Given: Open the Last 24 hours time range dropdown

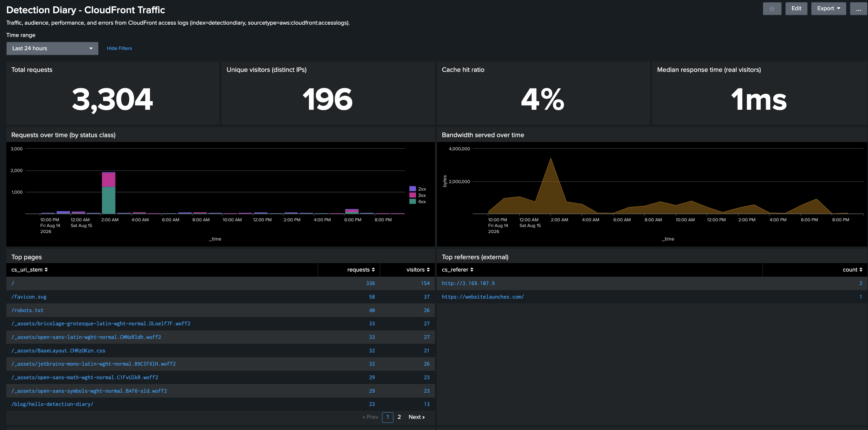Looking at the screenshot, I should coord(52,48).
